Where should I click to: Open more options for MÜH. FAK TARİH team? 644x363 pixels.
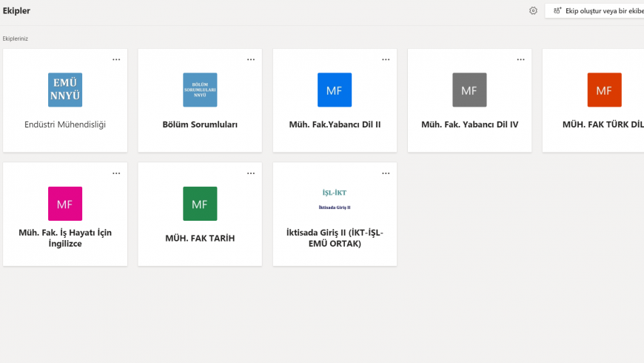point(251,173)
